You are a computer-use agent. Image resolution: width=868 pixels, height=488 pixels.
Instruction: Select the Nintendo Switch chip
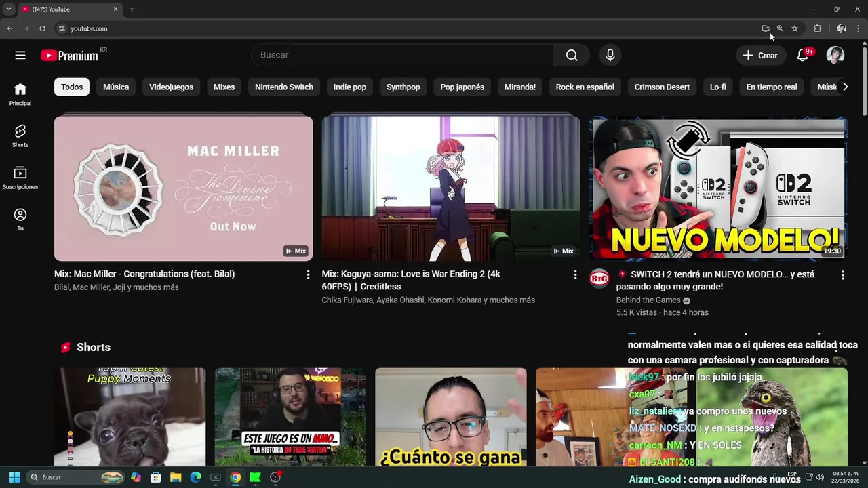coord(284,87)
